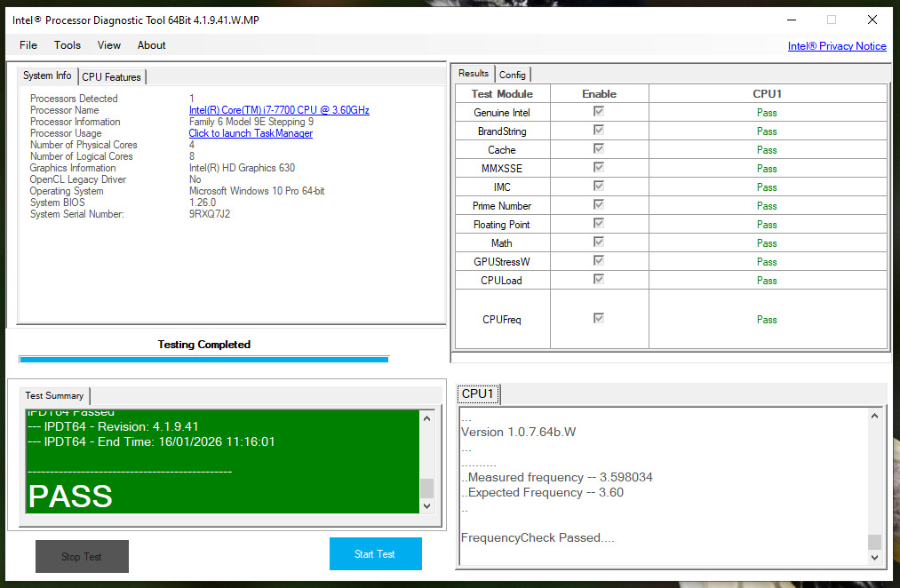Click System BIOS value 1.26.0
The width and height of the screenshot is (900, 588).
[203, 203]
